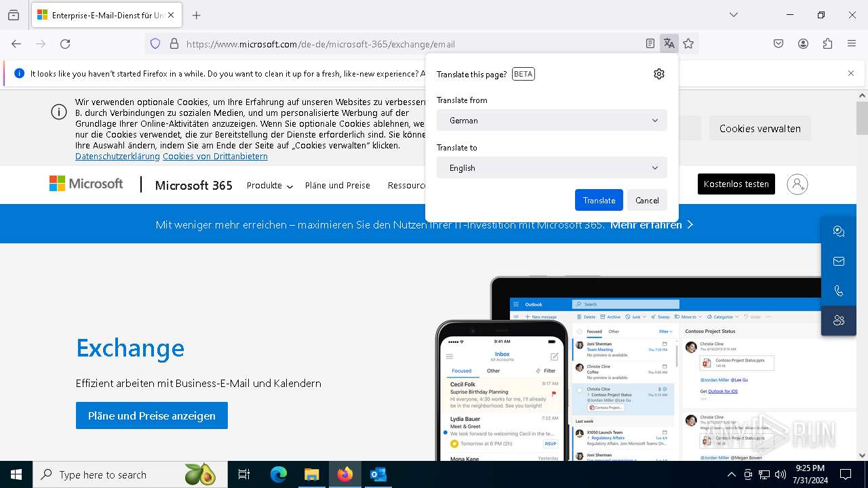Open Firefox account icon
This screenshot has height=488, width=868.
coord(803,43)
